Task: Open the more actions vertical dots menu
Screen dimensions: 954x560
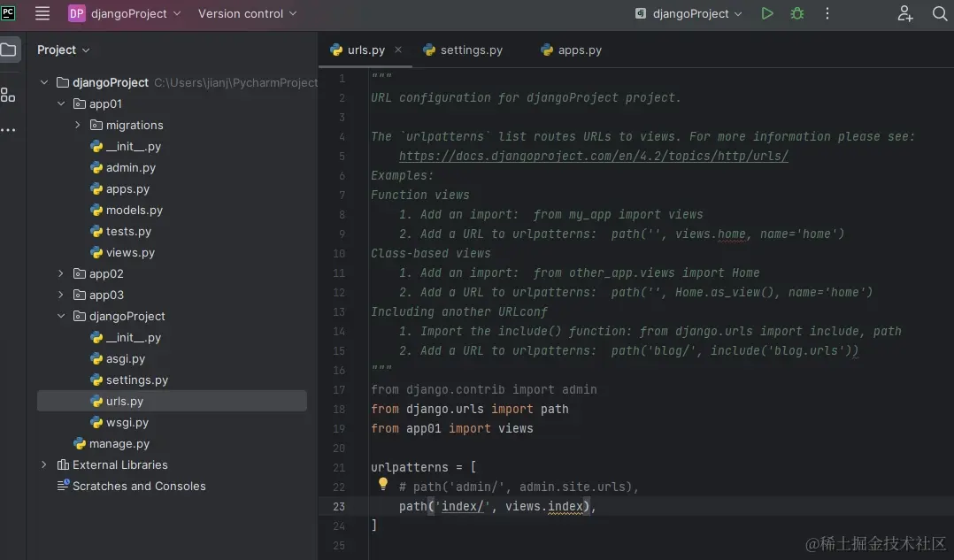Action: point(827,13)
